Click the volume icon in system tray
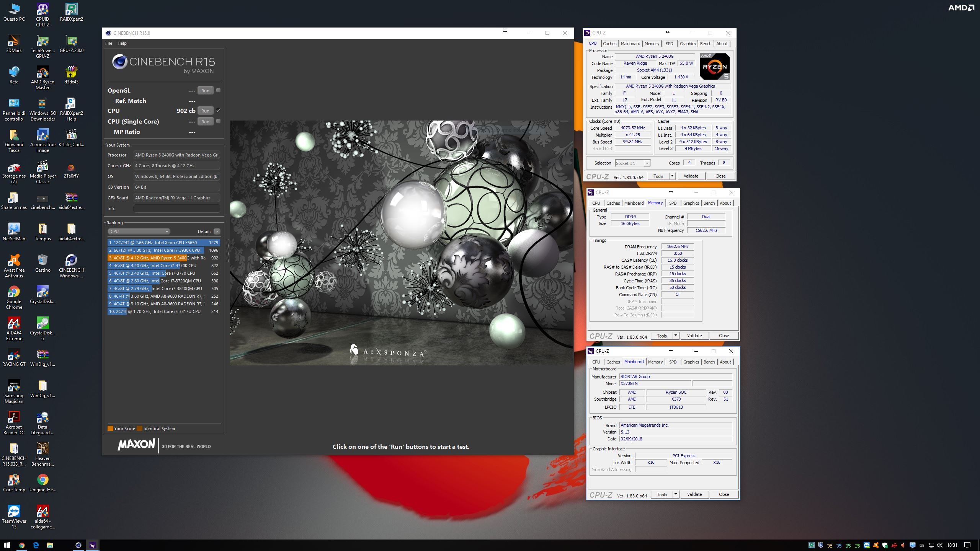Viewport: 980px width, 551px height. click(x=940, y=545)
